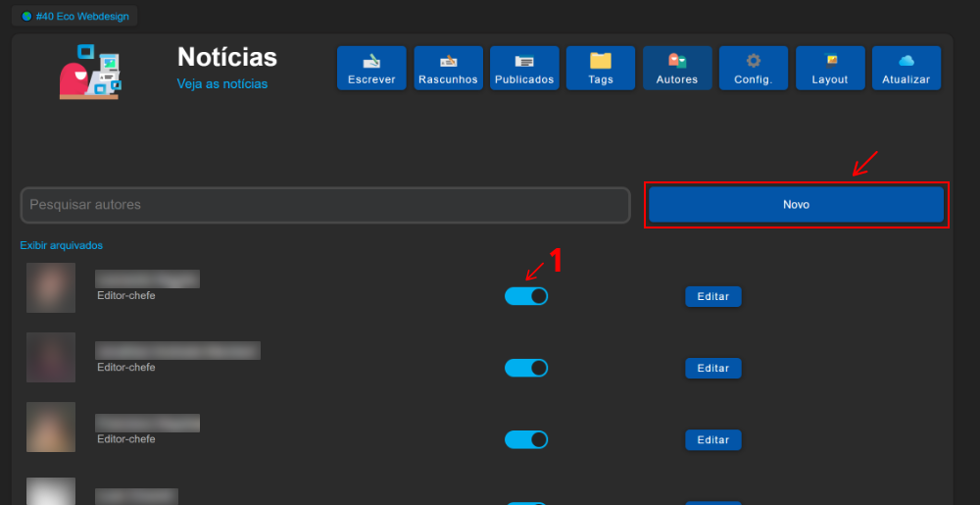Screen dimensions: 980x505
Task: Toggle the third Editor-chefe author switch
Action: (526, 440)
